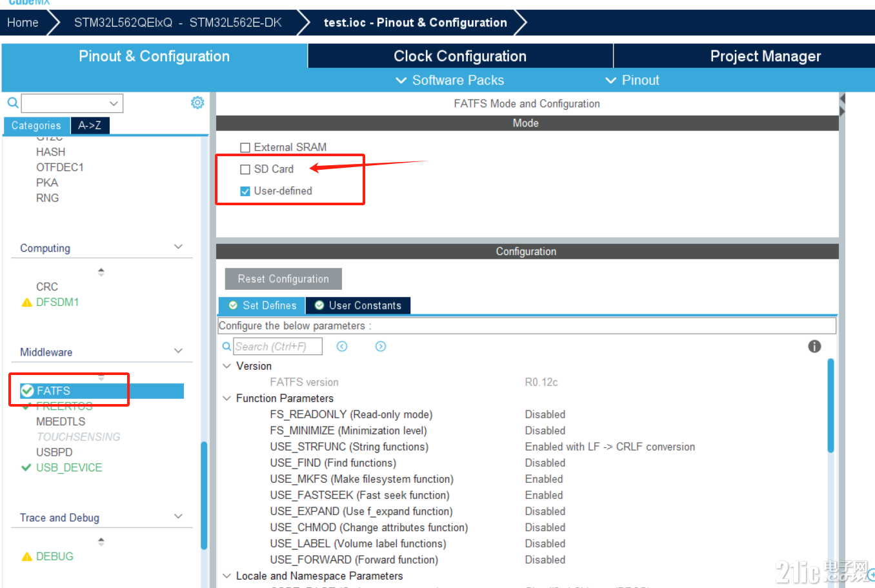Screen dimensions: 875x588
Task: Click USE_FIND (Find functions) parameter
Action: tap(333, 463)
